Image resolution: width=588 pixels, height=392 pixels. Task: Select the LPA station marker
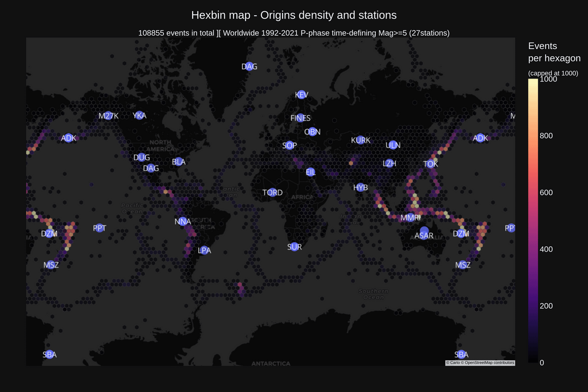[x=204, y=250]
